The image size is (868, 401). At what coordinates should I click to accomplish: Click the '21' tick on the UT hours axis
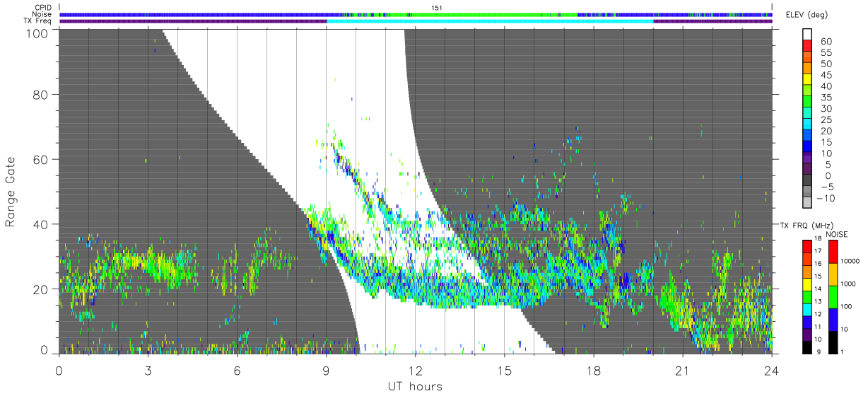pyautogui.click(x=682, y=371)
